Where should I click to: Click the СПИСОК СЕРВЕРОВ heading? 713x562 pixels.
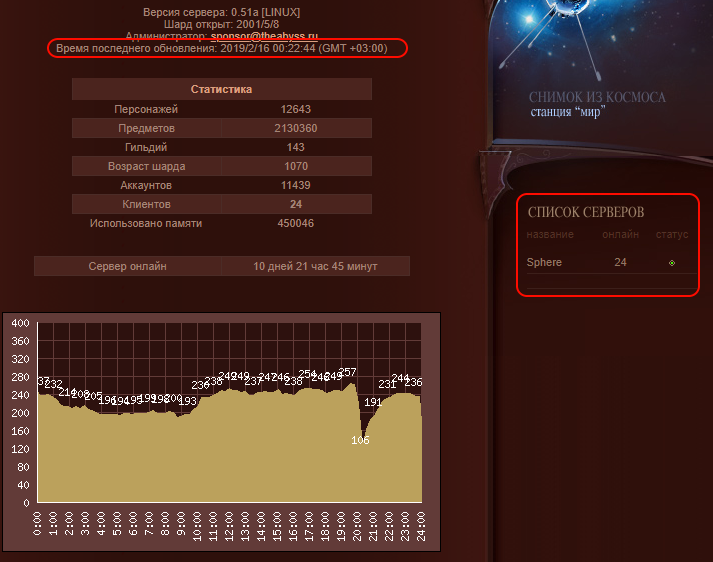pyautogui.click(x=585, y=212)
